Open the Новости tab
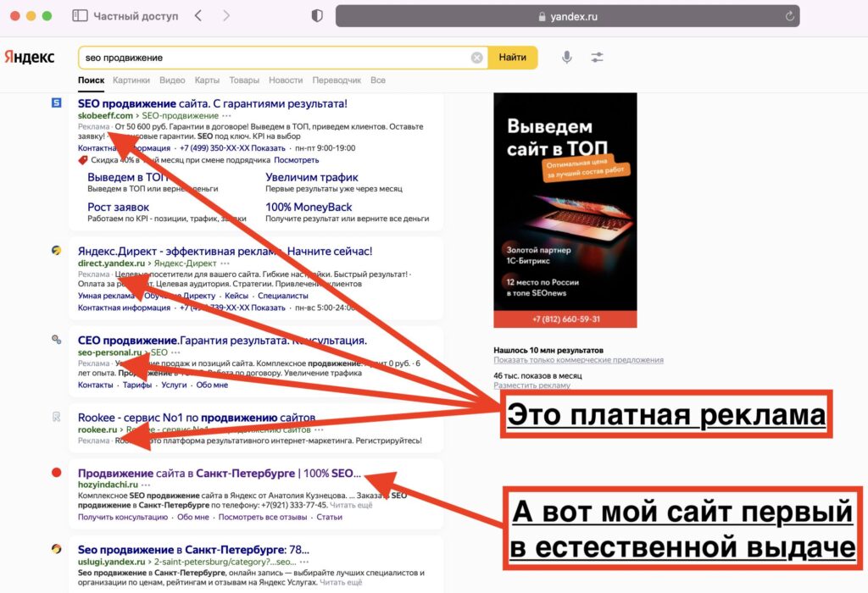Image resolution: width=868 pixels, height=593 pixels. coord(286,80)
